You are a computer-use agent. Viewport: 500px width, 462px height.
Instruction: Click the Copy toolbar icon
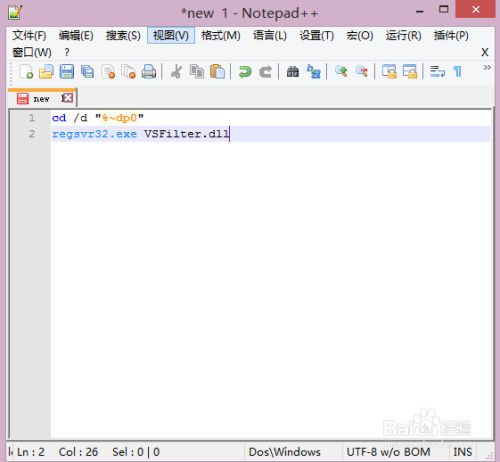pos(197,72)
